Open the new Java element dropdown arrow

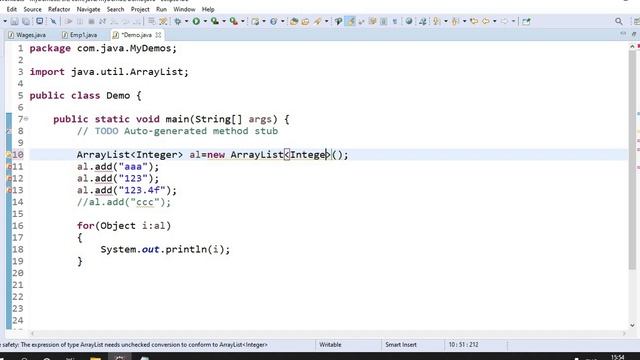[x=264, y=21]
